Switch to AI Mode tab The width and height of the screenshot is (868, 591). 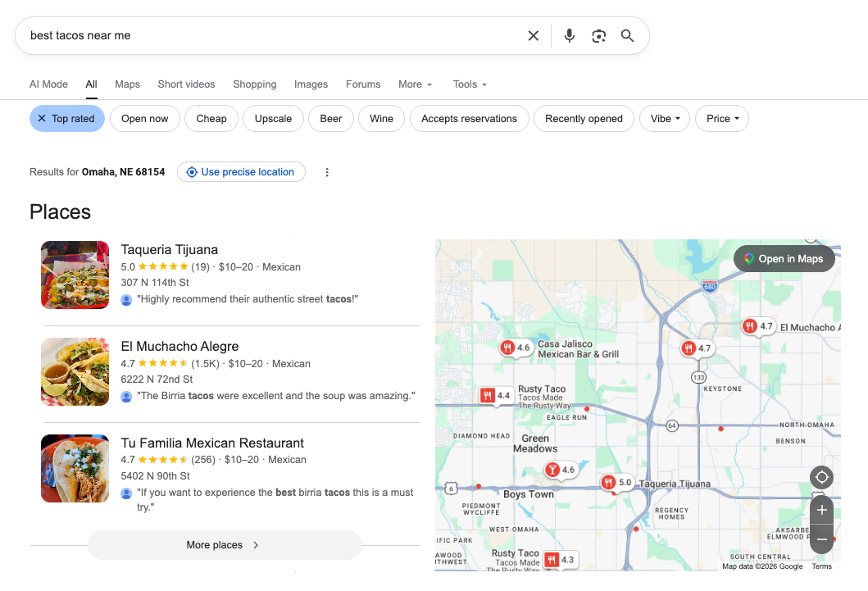48,84
